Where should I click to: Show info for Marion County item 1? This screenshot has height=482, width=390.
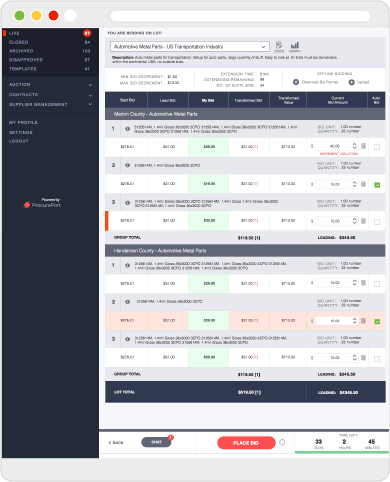click(x=127, y=129)
